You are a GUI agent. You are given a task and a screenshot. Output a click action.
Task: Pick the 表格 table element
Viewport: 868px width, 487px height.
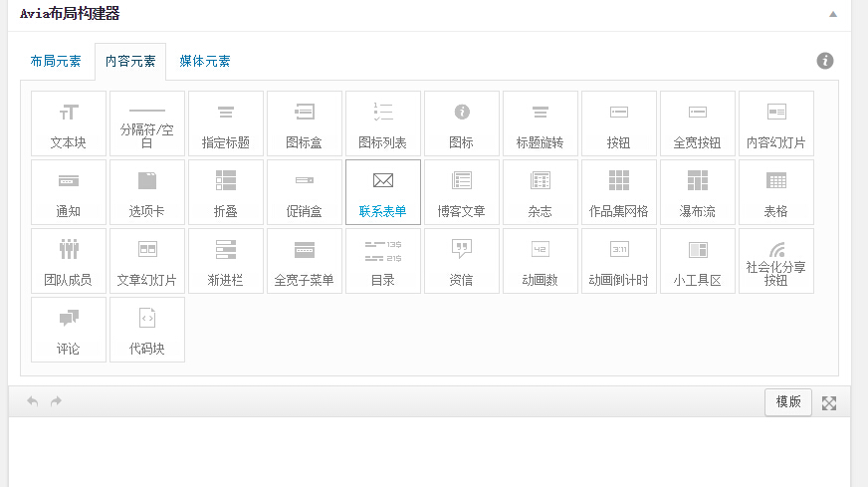[x=775, y=192]
